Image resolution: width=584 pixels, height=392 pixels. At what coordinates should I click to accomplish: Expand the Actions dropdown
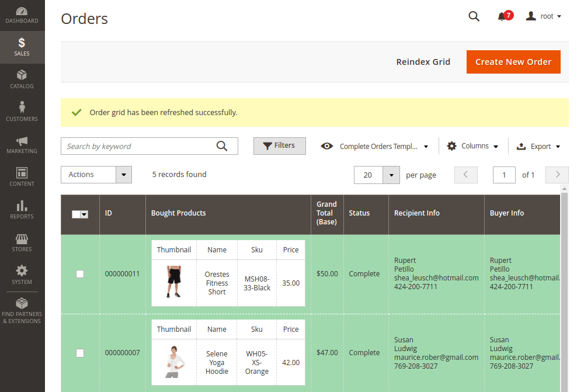(96, 175)
